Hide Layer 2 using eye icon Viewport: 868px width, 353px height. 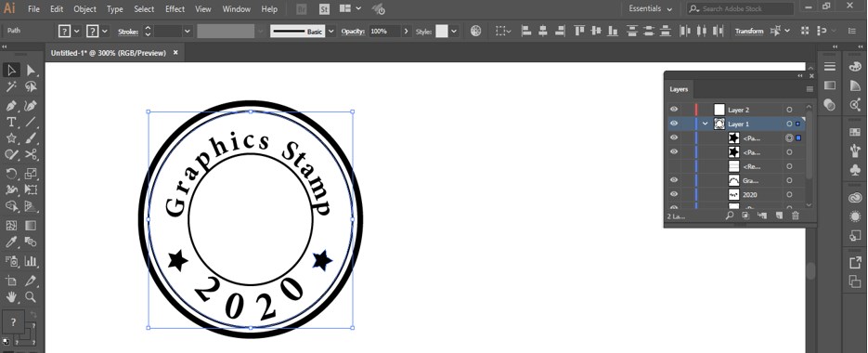pos(674,110)
